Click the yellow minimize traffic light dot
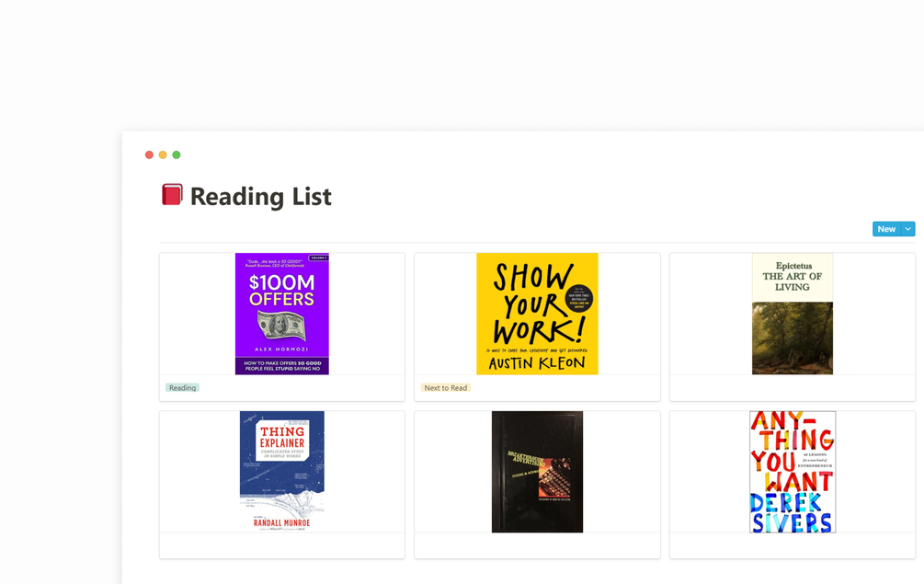 163,155
